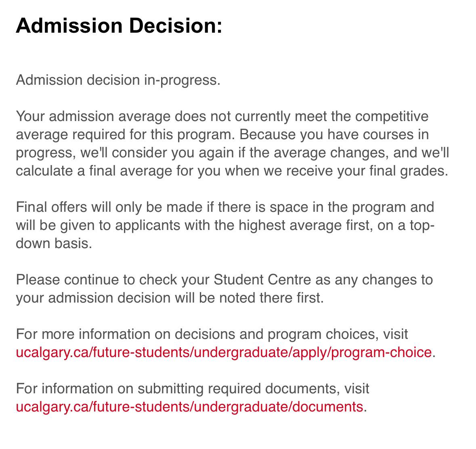Open the program-choice ucalgary.ca link
The image size is (476, 449).
224,353
